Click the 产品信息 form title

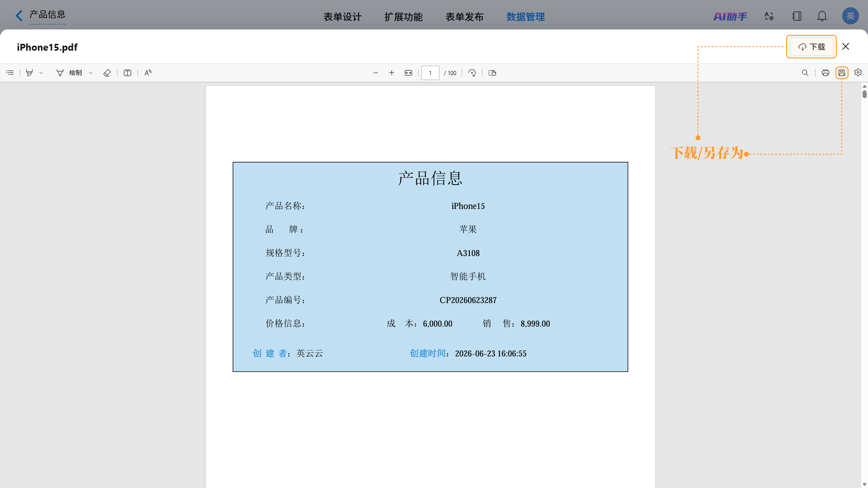pyautogui.click(x=47, y=14)
